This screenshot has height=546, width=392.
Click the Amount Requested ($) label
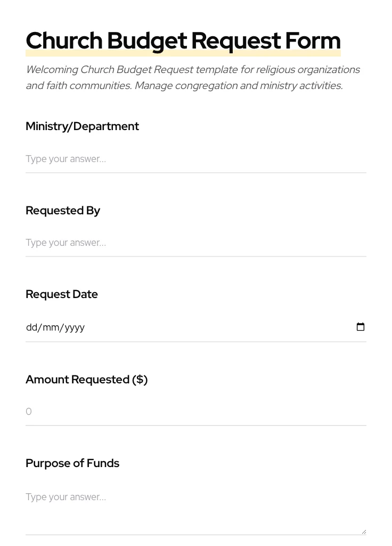coord(86,380)
